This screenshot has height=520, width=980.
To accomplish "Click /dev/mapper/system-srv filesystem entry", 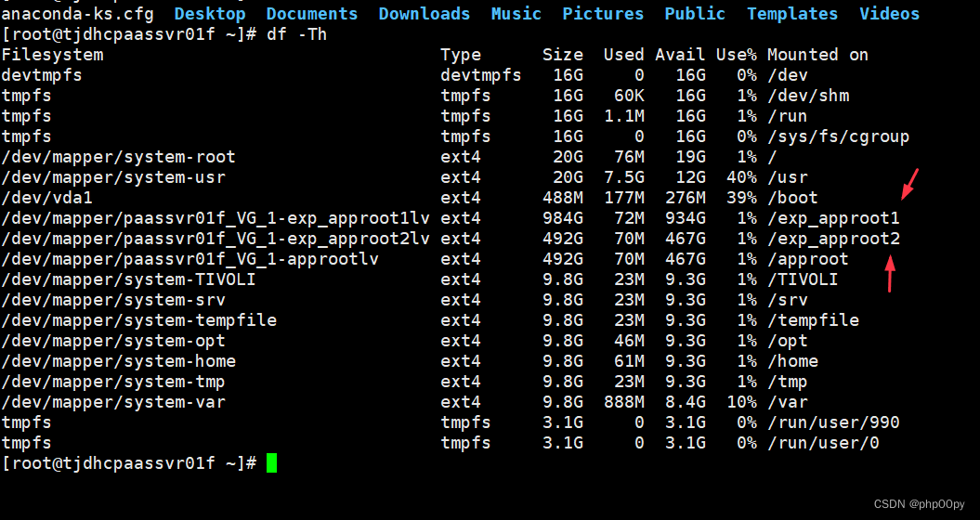I will click(113, 300).
